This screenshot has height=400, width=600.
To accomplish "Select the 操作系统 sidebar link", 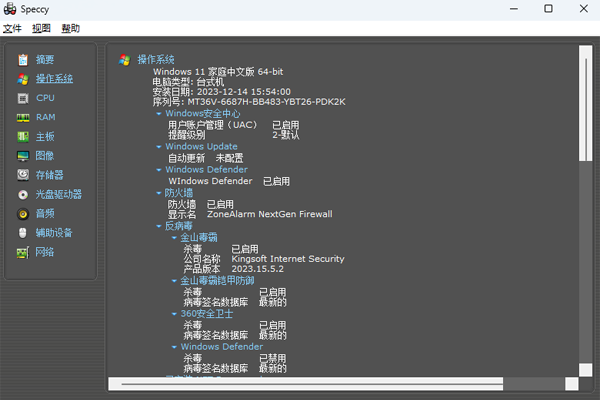I will click(54, 79).
